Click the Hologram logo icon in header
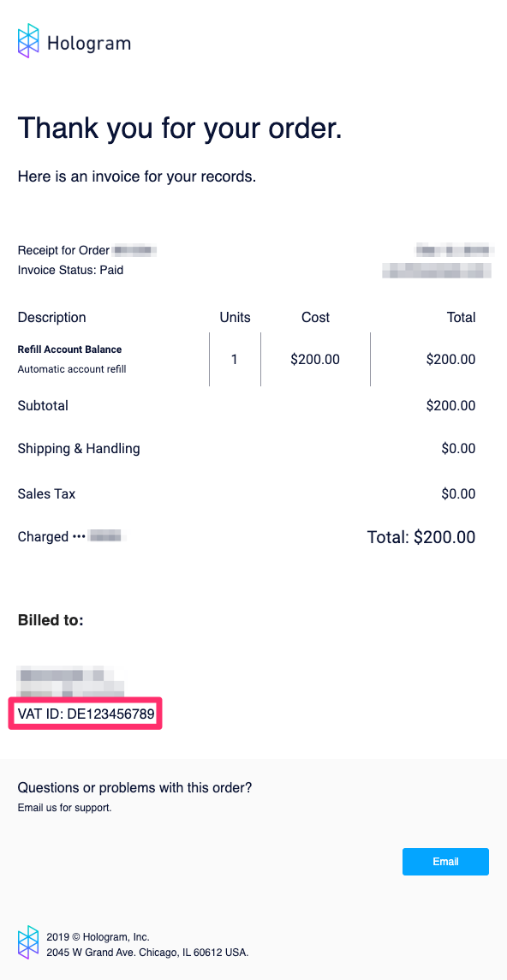The image size is (507, 980). (x=28, y=39)
